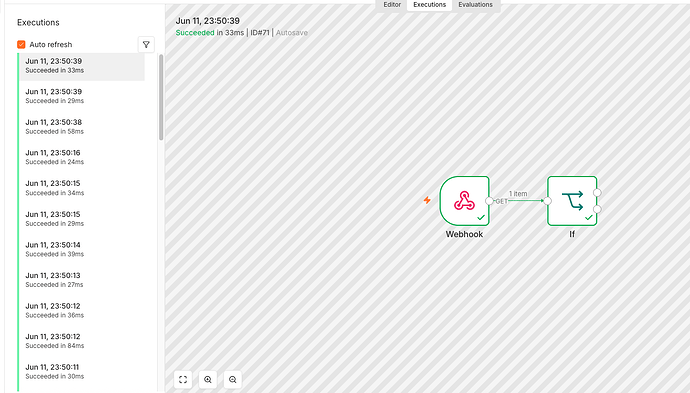690x393 pixels.
Task: Click the GET label on Webhook output
Action: coord(502,201)
